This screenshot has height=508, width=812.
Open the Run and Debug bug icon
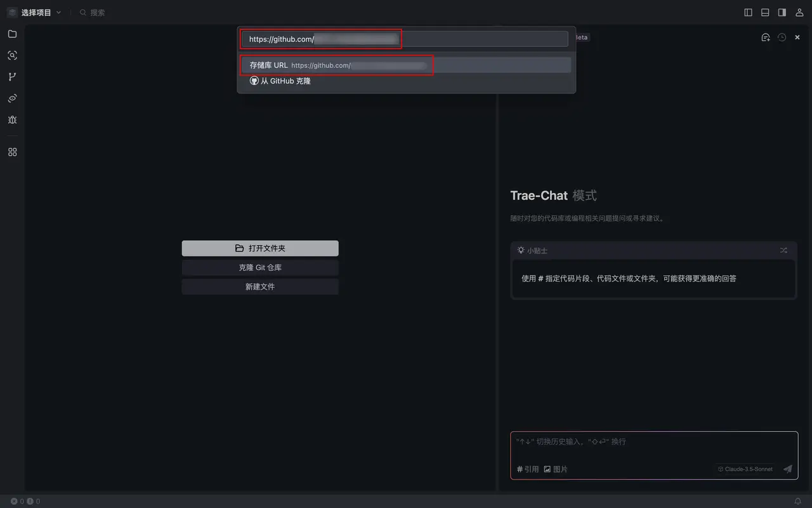click(x=12, y=119)
